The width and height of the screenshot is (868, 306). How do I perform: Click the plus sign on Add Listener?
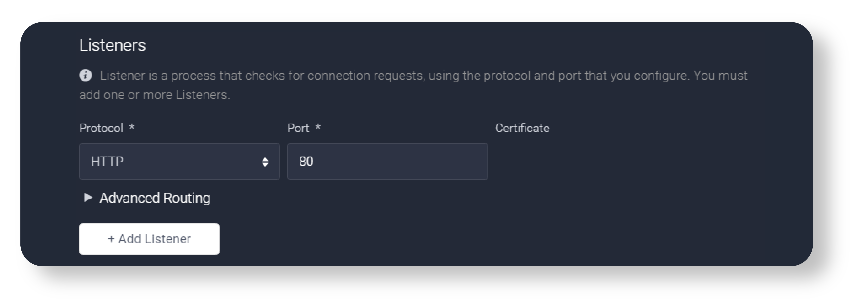111,239
